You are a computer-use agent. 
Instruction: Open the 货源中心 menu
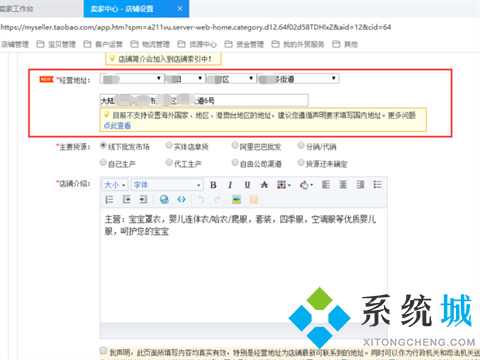pos(198,44)
